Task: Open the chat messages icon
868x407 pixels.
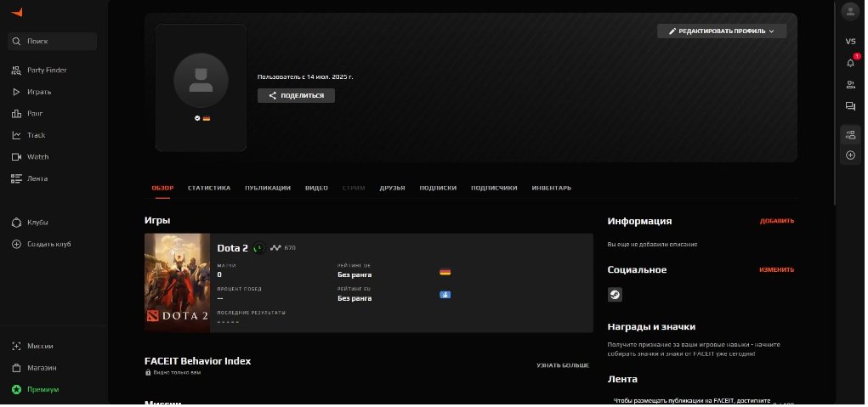Action: click(849, 106)
